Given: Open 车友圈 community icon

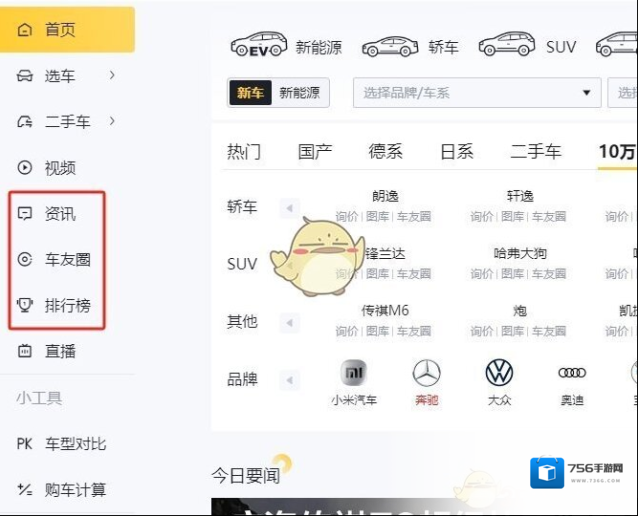Looking at the screenshot, I should (25, 260).
